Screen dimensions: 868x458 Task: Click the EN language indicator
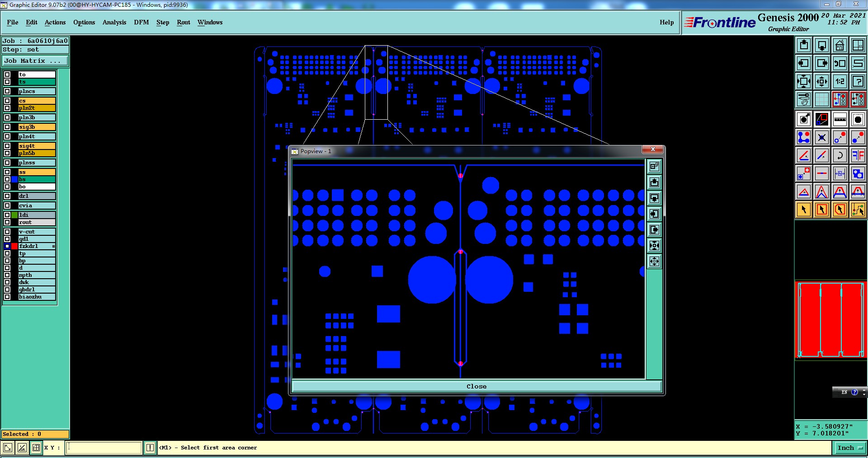tap(844, 393)
